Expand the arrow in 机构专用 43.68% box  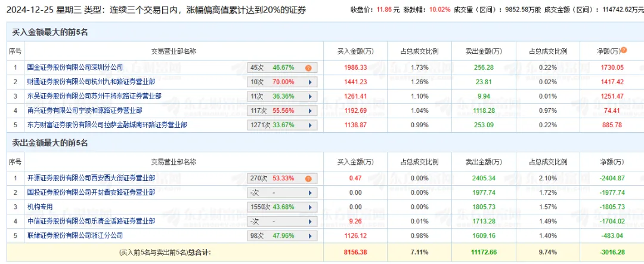[x=310, y=207]
